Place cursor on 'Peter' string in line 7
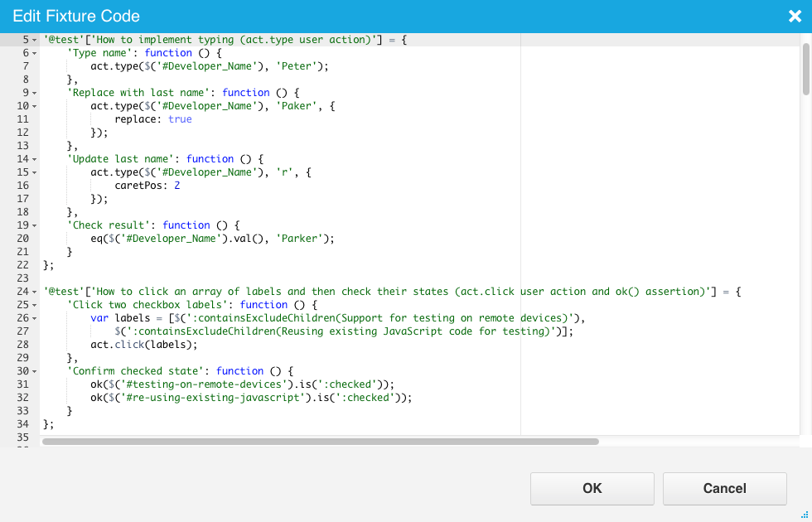The height and width of the screenshot is (522, 812). pos(297,66)
